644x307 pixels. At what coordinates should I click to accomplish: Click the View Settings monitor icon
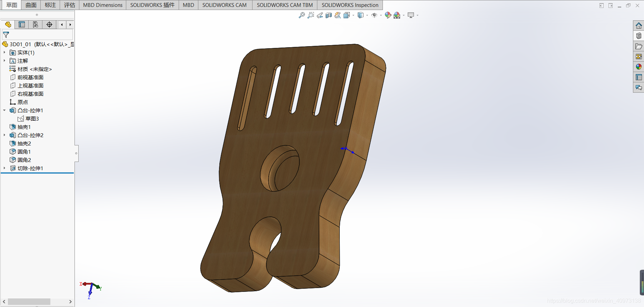point(411,15)
